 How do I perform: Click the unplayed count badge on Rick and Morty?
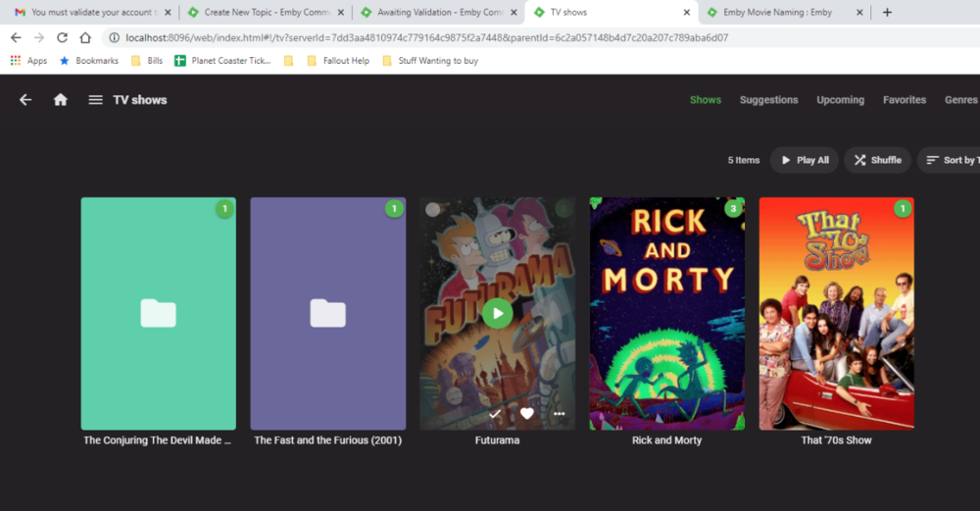click(733, 208)
